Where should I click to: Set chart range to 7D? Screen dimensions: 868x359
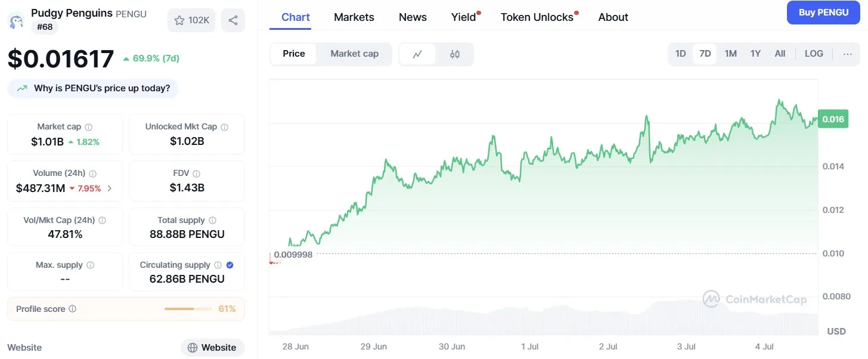click(x=705, y=54)
